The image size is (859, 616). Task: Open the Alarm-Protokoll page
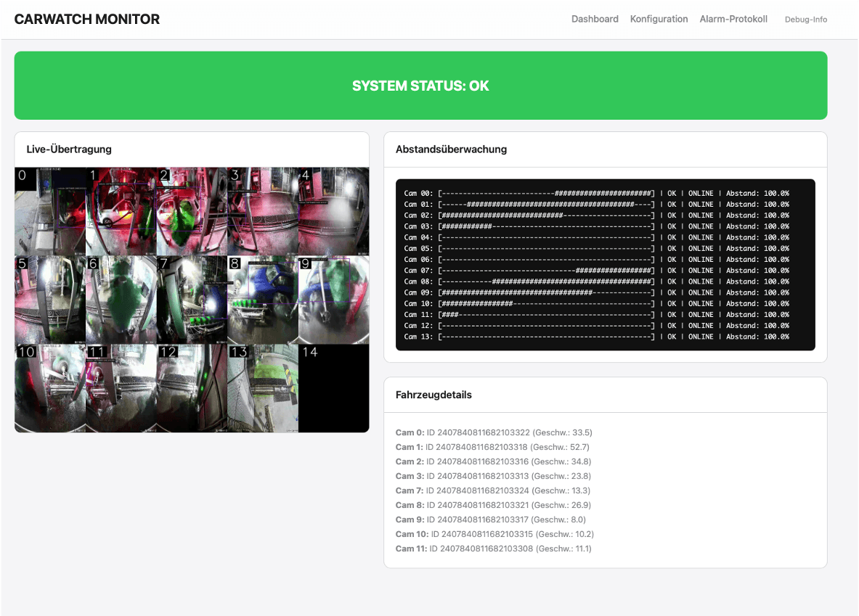click(x=733, y=20)
